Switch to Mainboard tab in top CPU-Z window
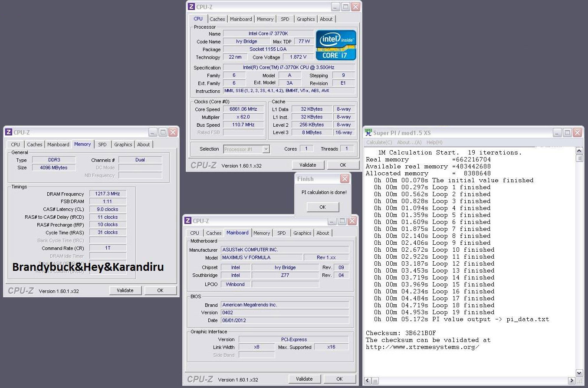The image size is (588, 388). tap(241, 19)
